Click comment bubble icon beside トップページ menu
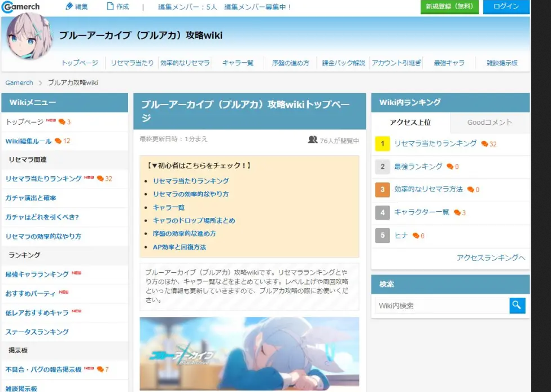 click(x=62, y=122)
